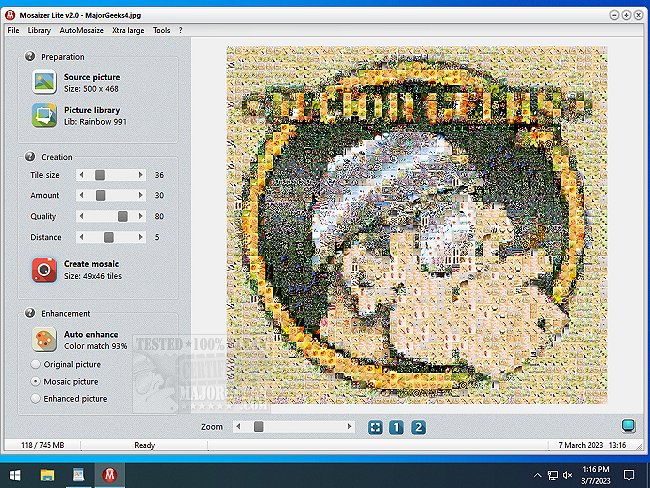650x488 pixels.
Task: Set zoom level with button 2
Action: click(x=418, y=427)
